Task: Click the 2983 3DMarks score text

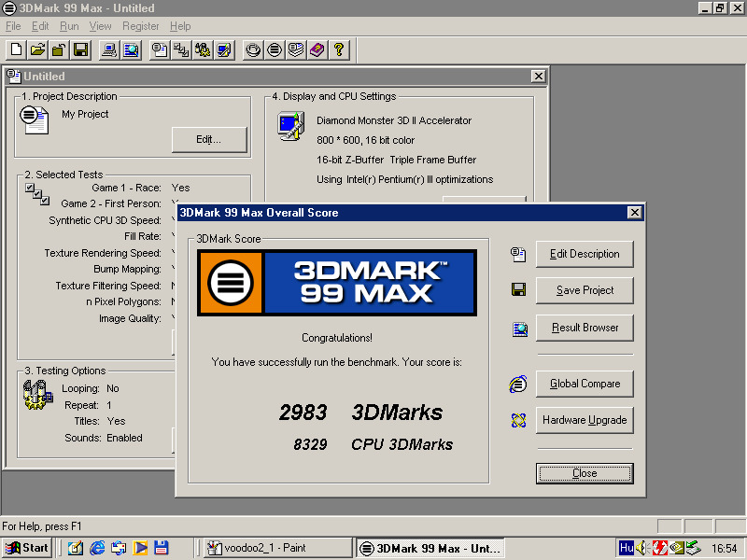Action: tap(360, 413)
